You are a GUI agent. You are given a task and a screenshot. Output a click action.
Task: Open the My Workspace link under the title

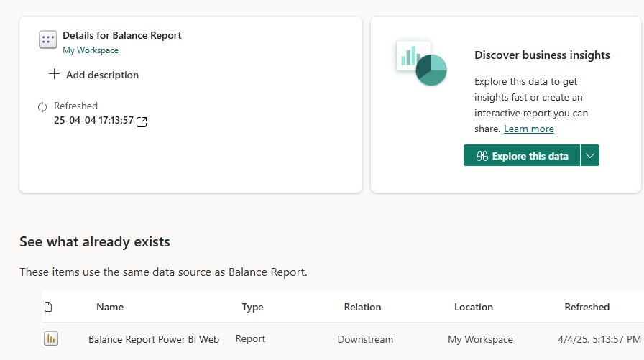(91, 50)
